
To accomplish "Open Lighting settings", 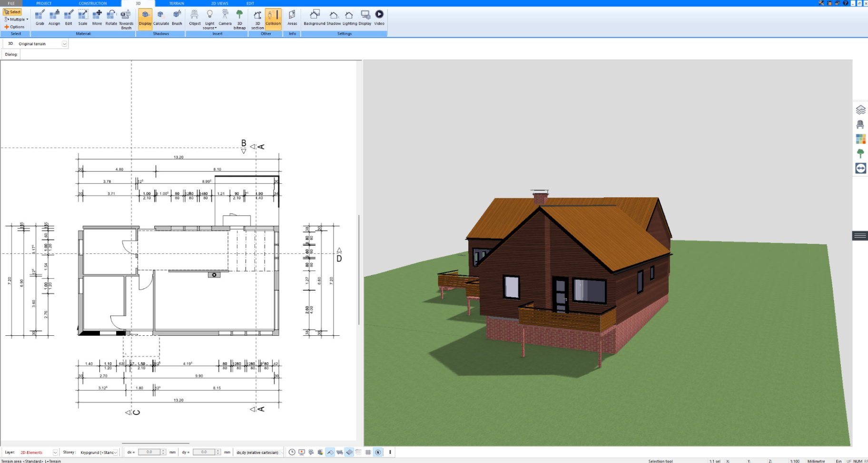I will point(349,18).
